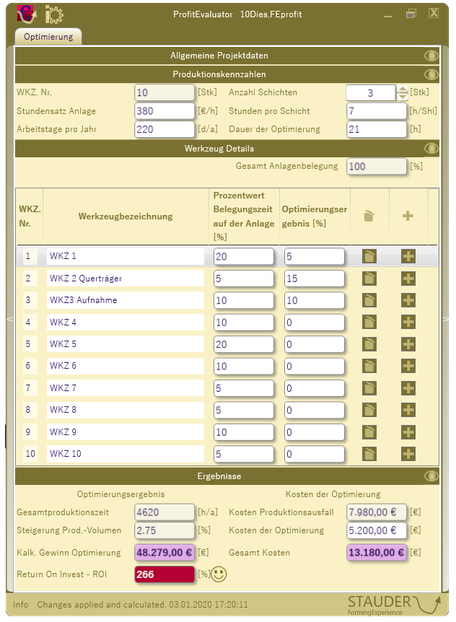Delete tool row WKZ 4

[369, 322]
